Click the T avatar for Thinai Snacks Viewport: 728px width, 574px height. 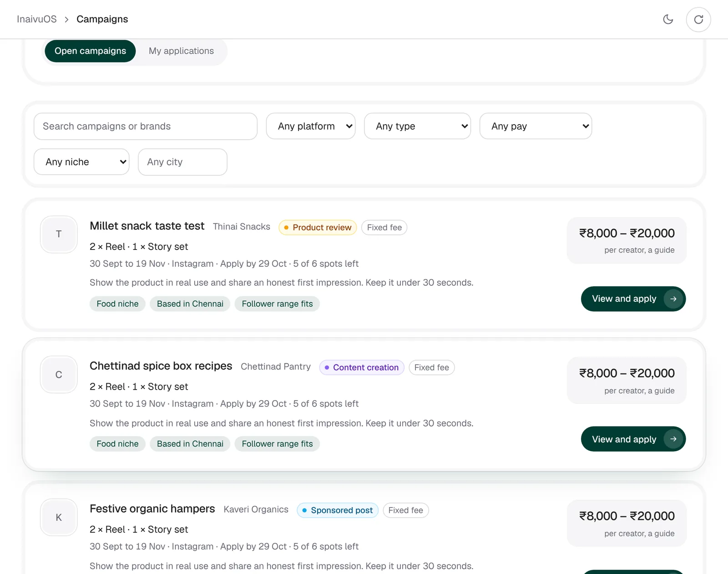tap(59, 234)
